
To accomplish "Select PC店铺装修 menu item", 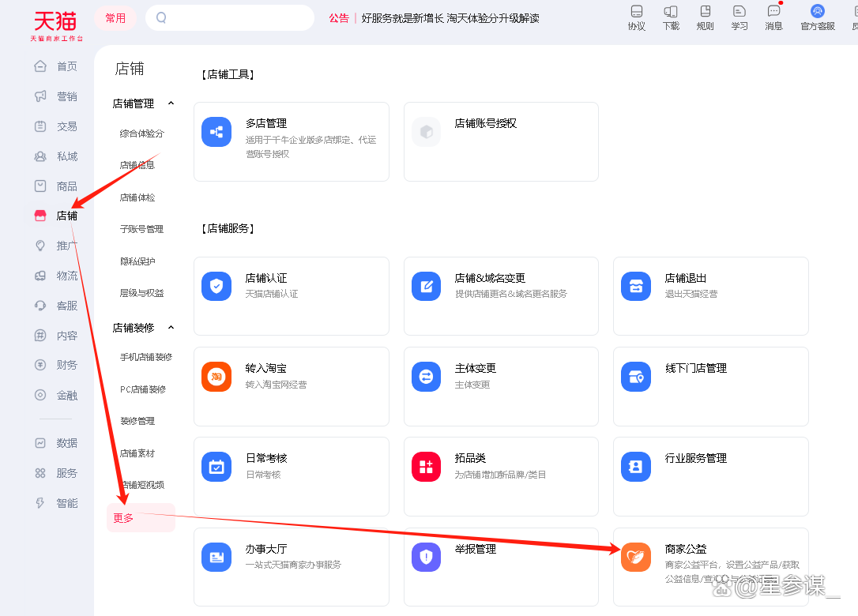I will pyautogui.click(x=143, y=389).
